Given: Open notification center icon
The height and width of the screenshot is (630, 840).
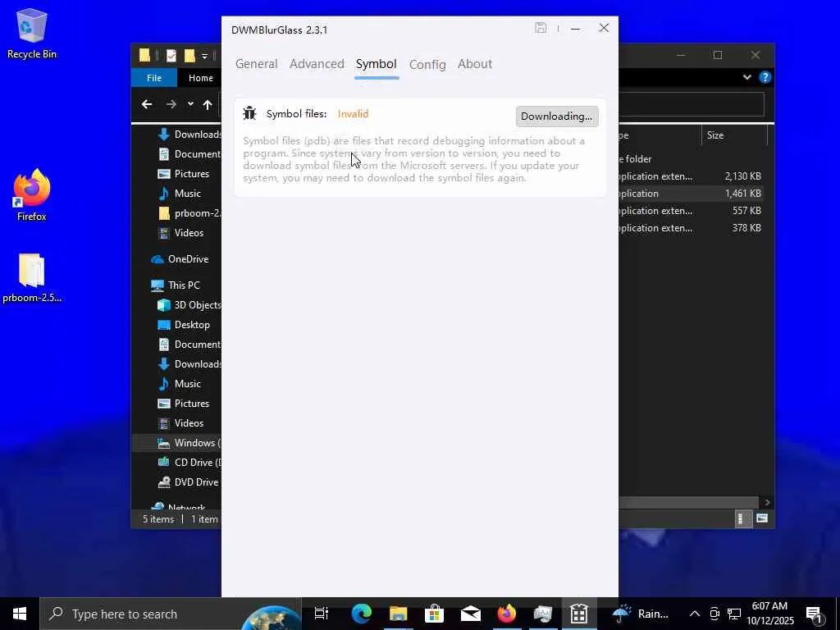Looking at the screenshot, I should [x=814, y=614].
